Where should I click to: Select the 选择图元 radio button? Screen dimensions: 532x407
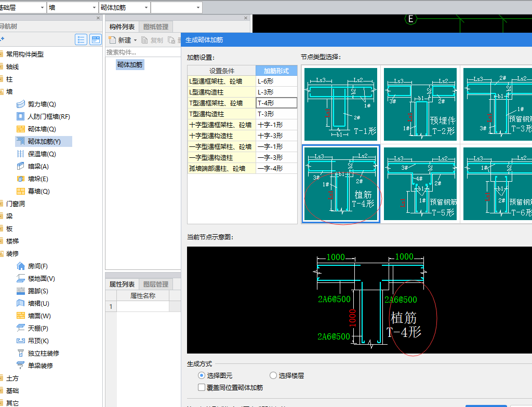pos(202,375)
